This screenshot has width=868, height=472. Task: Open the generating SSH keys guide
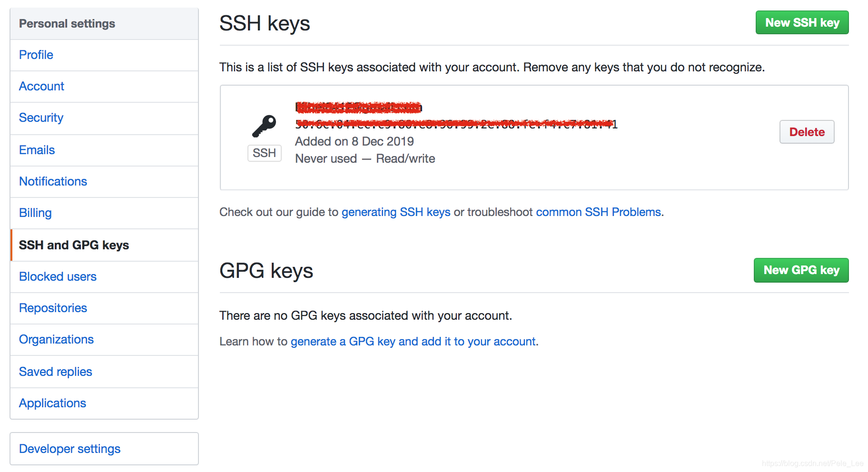tap(395, 212)
